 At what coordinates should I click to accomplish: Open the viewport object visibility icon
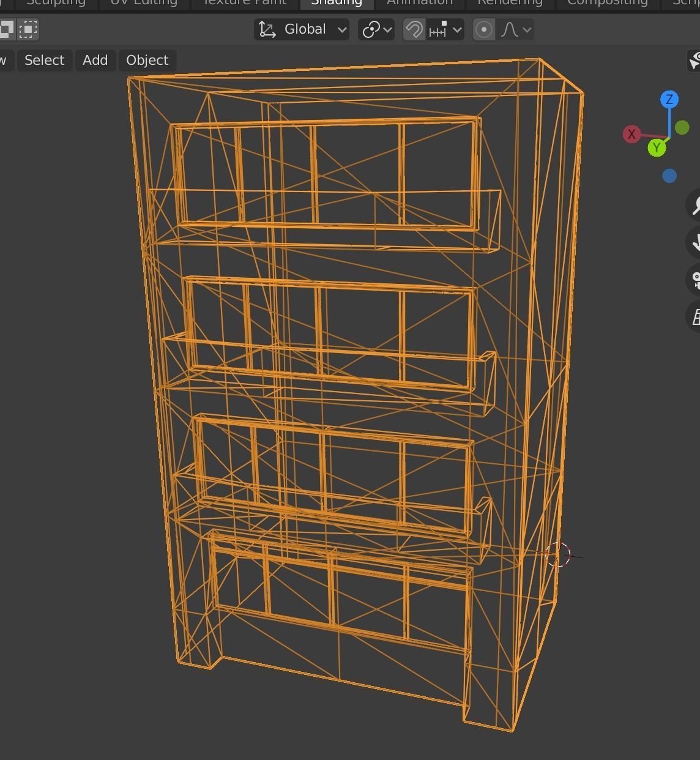coord(694,61)
